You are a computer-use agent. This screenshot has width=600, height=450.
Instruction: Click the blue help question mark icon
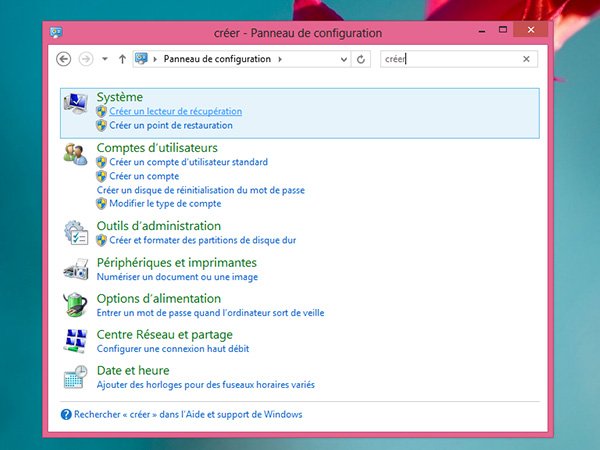click(66, 414)
